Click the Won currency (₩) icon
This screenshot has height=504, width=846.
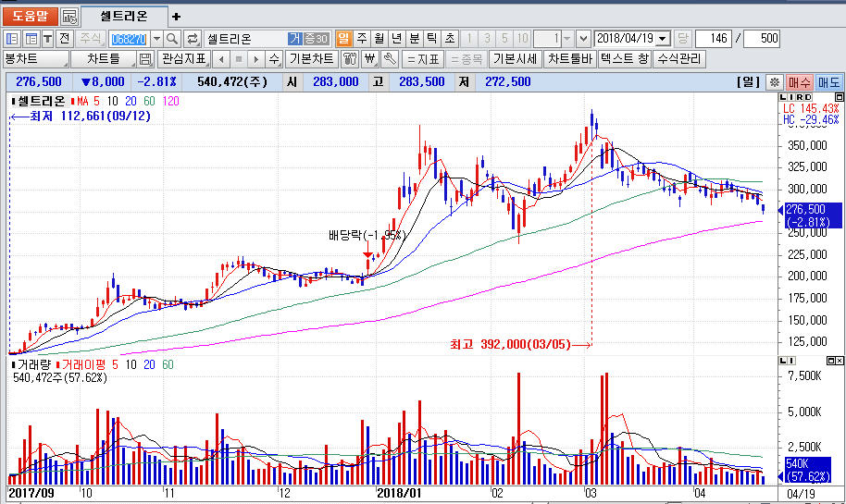coord(369,59)
